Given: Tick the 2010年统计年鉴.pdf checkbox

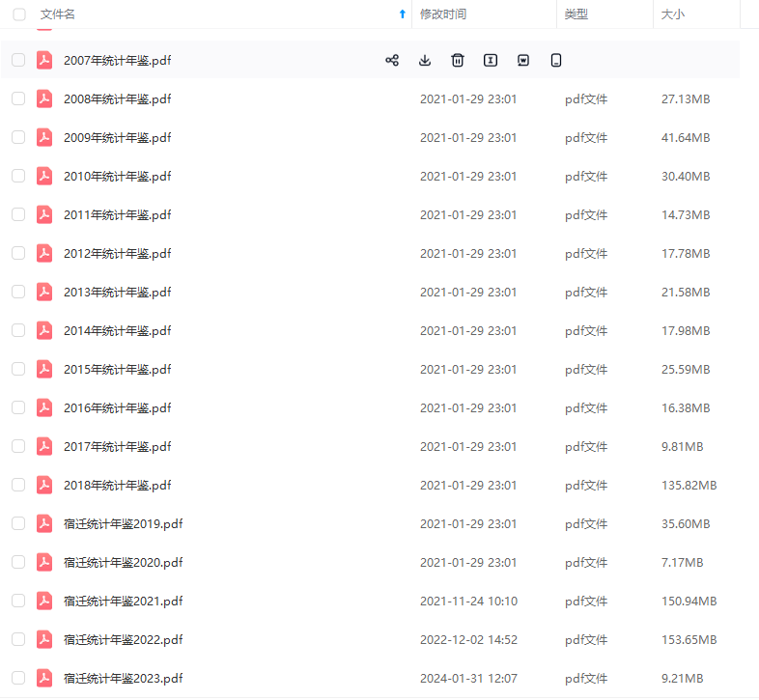Looking at the screenshot, I should (x=18, y=176).
